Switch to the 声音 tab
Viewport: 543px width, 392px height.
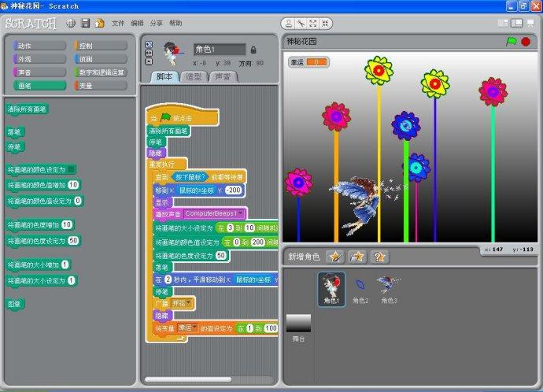(x=223, y=76)
